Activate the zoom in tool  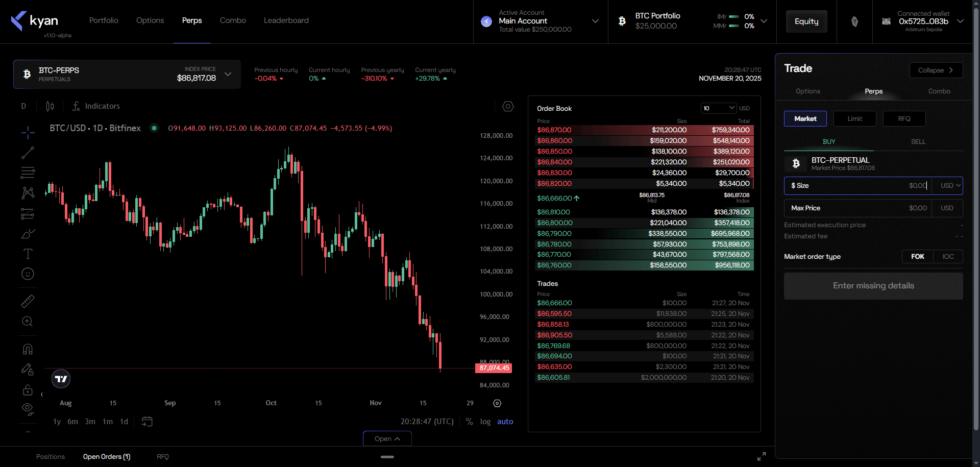click(28, 322)
